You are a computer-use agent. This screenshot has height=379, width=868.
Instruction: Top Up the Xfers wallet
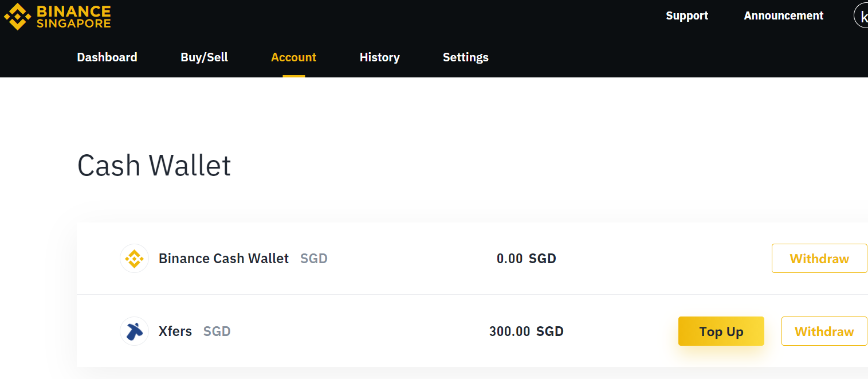click(721, 331)
